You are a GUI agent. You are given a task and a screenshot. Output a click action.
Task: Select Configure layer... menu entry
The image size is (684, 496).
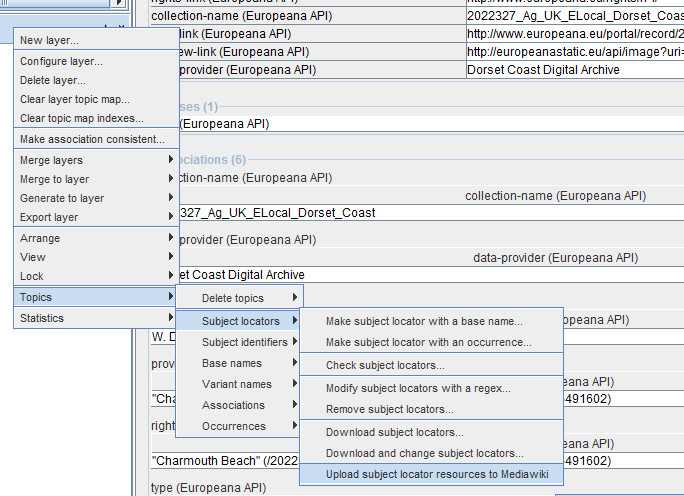coord(96,61)
